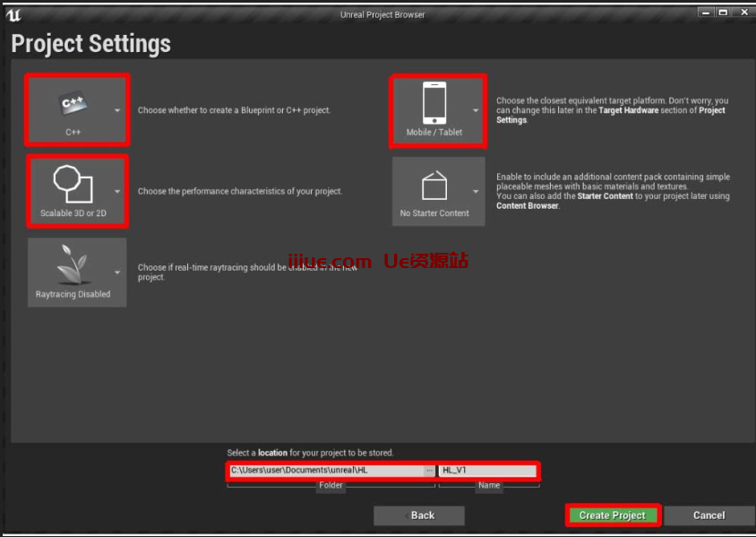The image size is (756, 537).
Task: Click the C++ project type icon
Action: [x=73, y=104]
